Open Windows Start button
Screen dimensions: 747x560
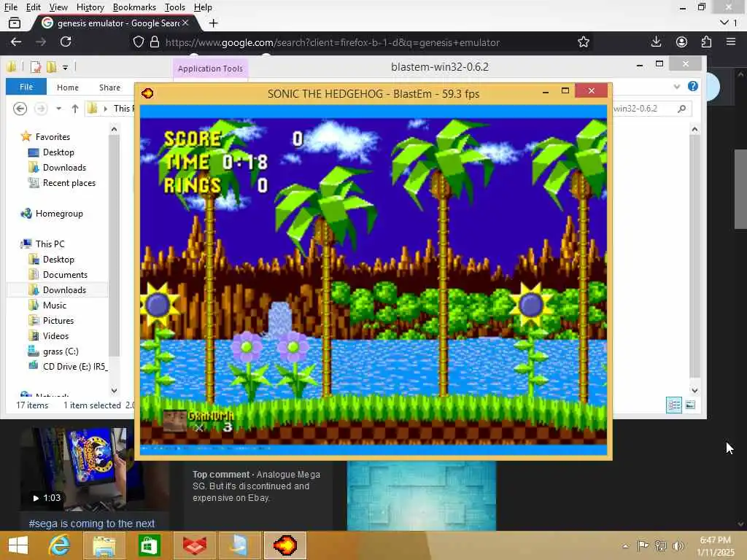click(x=18, y=545)
